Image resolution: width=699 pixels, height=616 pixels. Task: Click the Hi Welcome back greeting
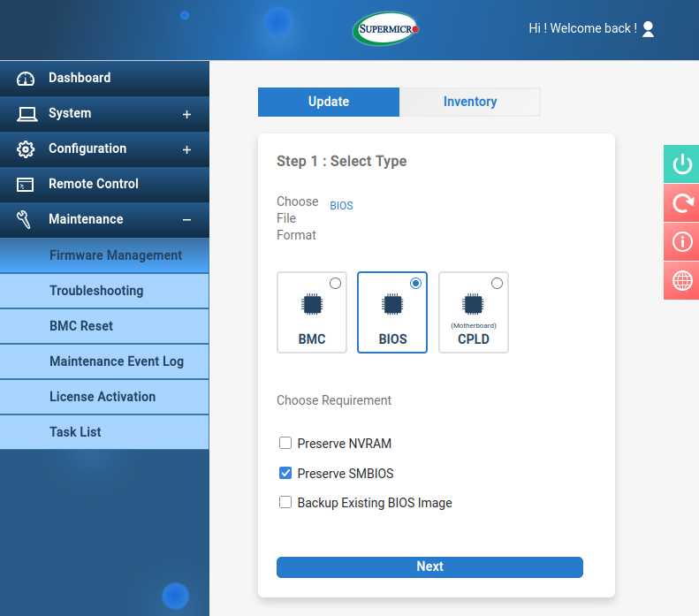[582, 28]
